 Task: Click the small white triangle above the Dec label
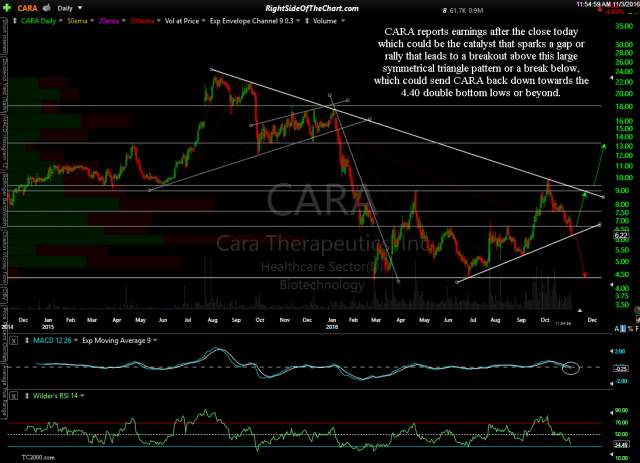tap(580, 311)
